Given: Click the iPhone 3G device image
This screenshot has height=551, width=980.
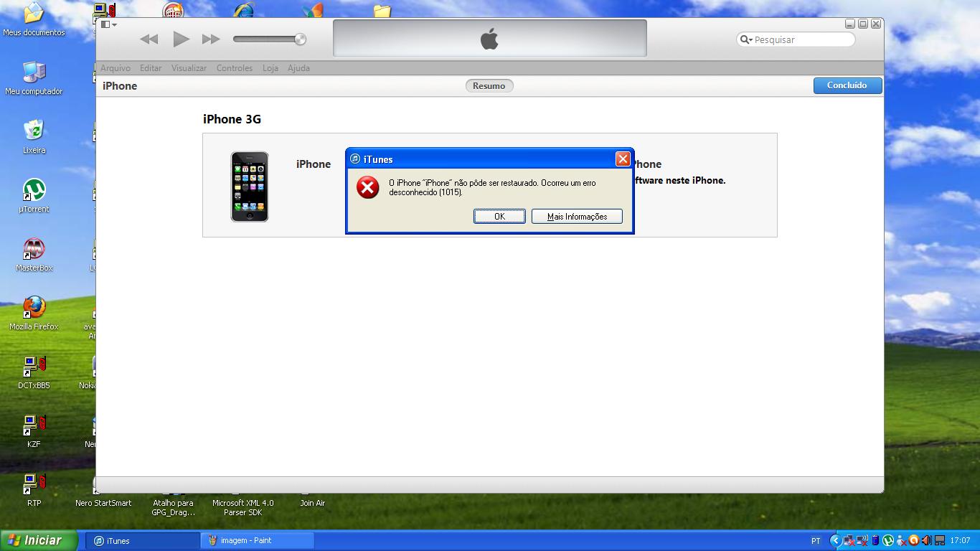Looking at the screenshot, I should pos(250,187).
